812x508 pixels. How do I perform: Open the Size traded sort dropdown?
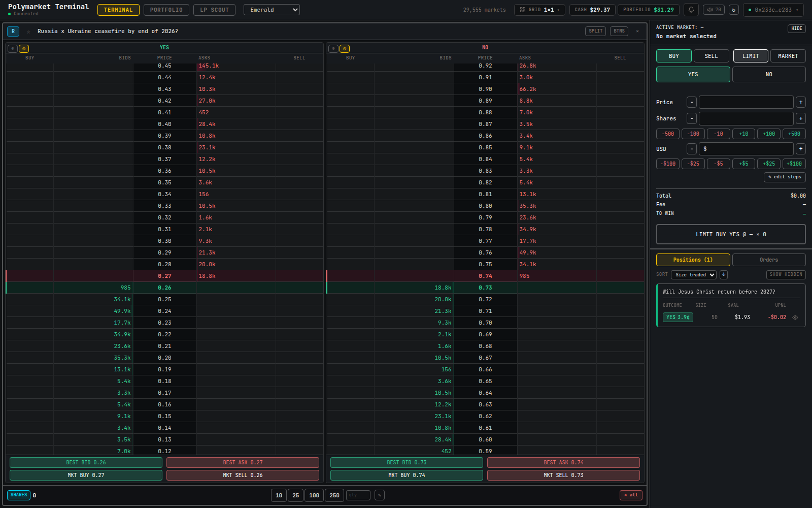click(694, 274)
